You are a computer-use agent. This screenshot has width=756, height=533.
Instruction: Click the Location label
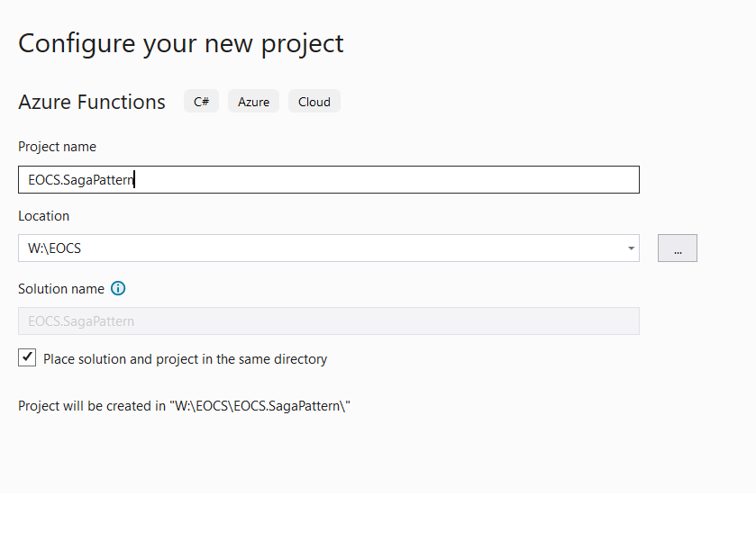point(44,216)
